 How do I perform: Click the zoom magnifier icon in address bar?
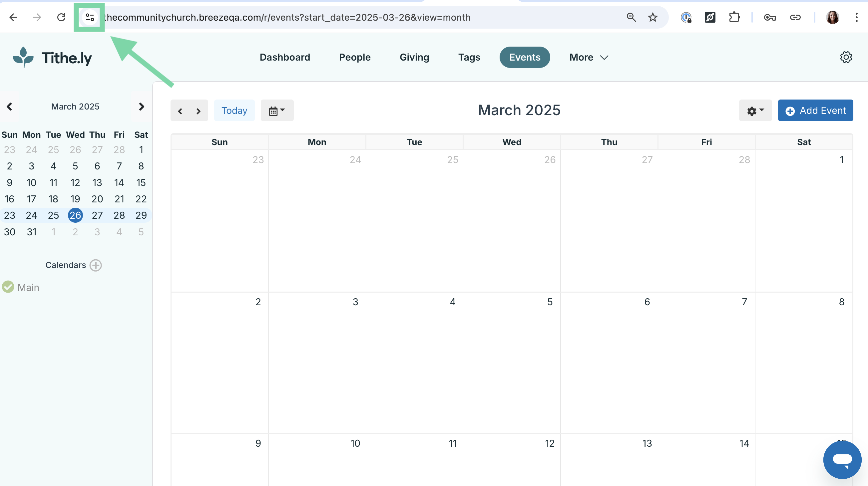631,17
